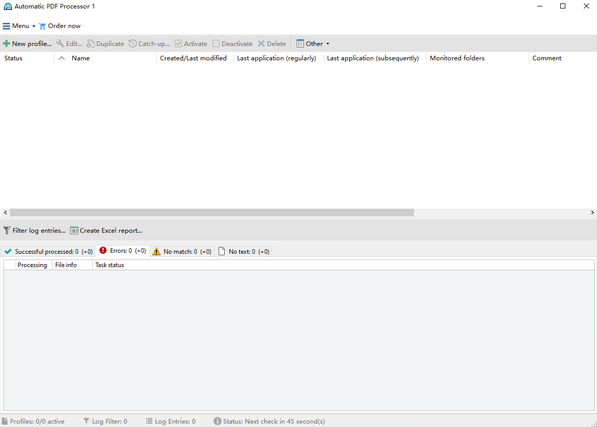Expand the Other dropdown arrow
Screen dimensions: 597x427
(328, 44)
